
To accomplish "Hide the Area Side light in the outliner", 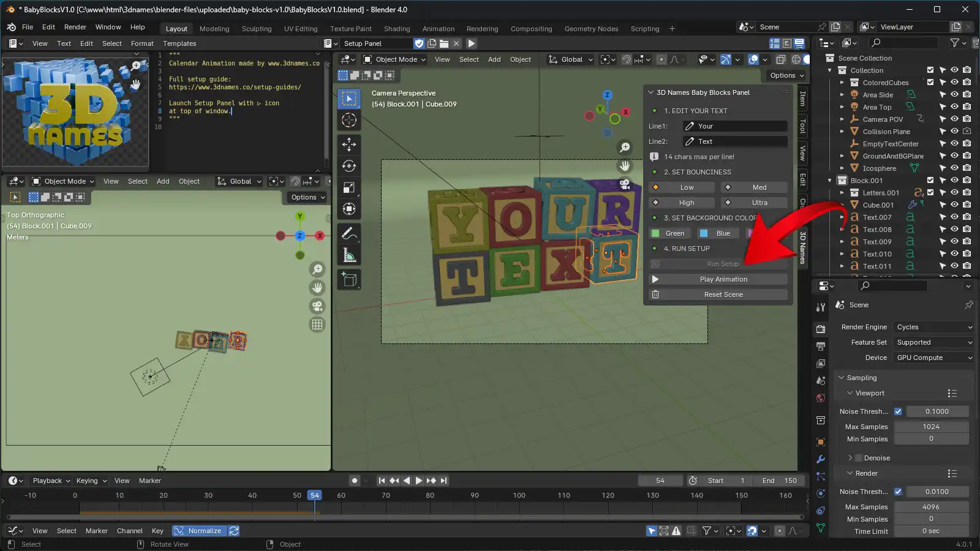I will click(x=954, y=94).
